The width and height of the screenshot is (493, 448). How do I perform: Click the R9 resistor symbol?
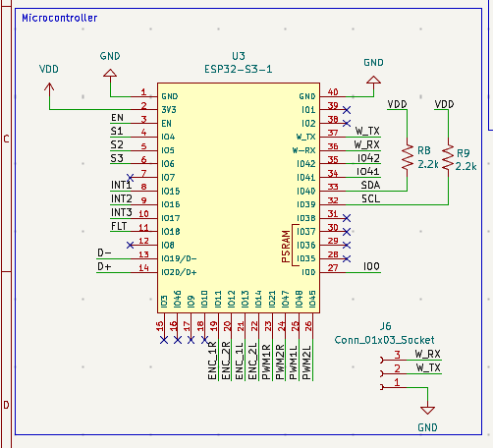pyautogui.click(x=448, y=157)
